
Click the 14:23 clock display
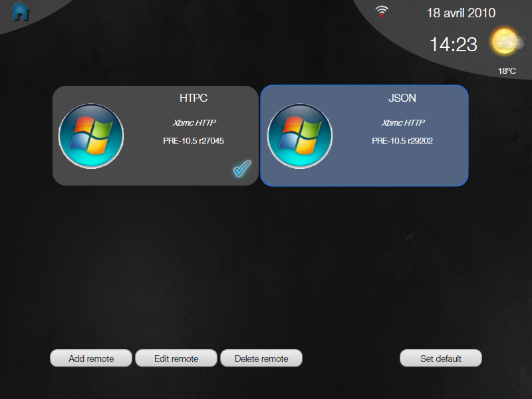tap(453, 45)
